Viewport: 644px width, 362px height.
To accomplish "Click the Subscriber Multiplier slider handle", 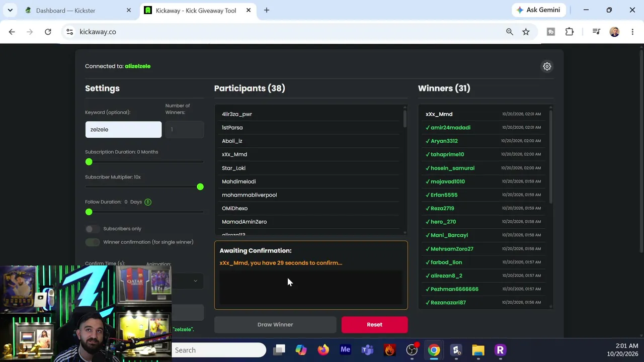I will (x=200, y=187).
